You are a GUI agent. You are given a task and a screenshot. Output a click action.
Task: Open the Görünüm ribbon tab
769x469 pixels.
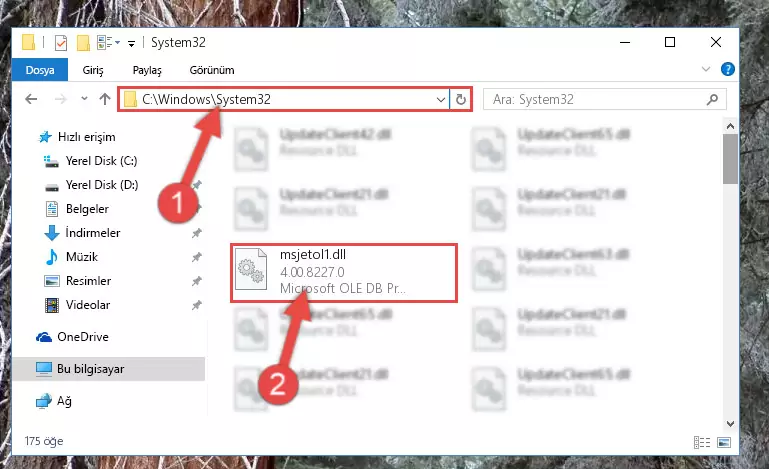point(212,70)
